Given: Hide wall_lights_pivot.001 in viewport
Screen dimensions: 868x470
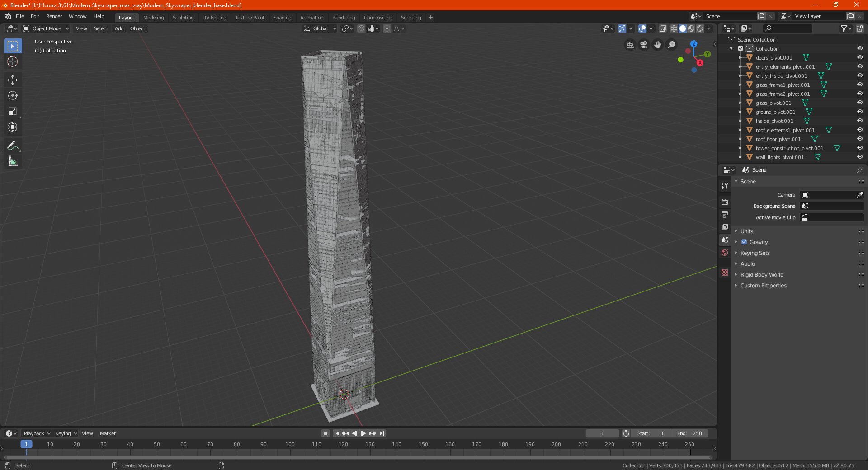Looking at the screenshot, I should coord(860,157).
